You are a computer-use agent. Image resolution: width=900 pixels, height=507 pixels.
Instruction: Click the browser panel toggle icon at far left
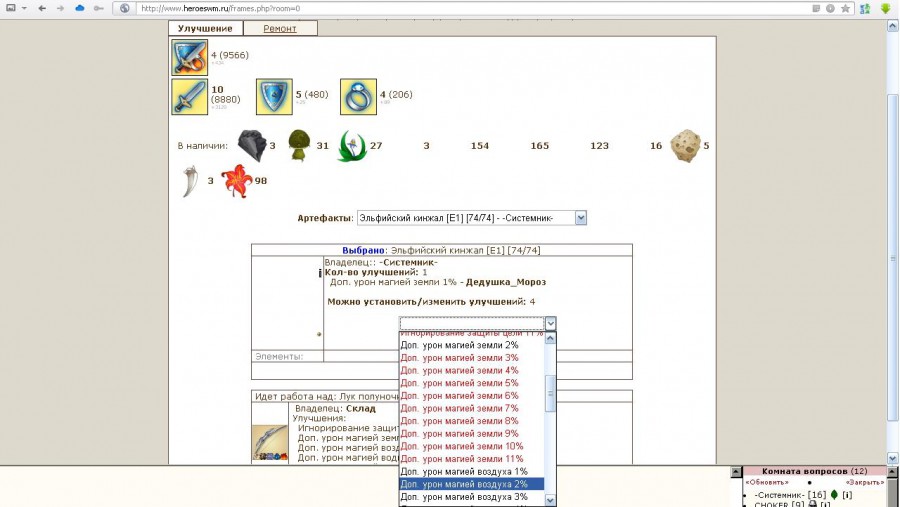coord(11,9)
